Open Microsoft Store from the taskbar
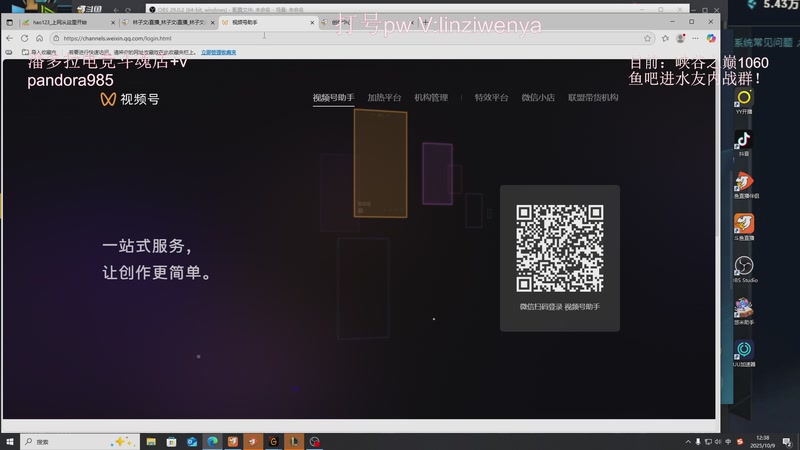The width and height of the screenshot is (800, 450). (171, 441)
